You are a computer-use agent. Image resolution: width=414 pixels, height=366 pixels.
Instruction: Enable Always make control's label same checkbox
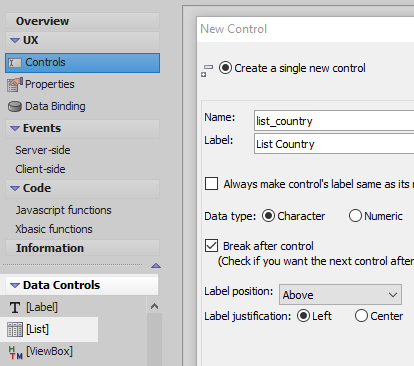tap(211, 184)
